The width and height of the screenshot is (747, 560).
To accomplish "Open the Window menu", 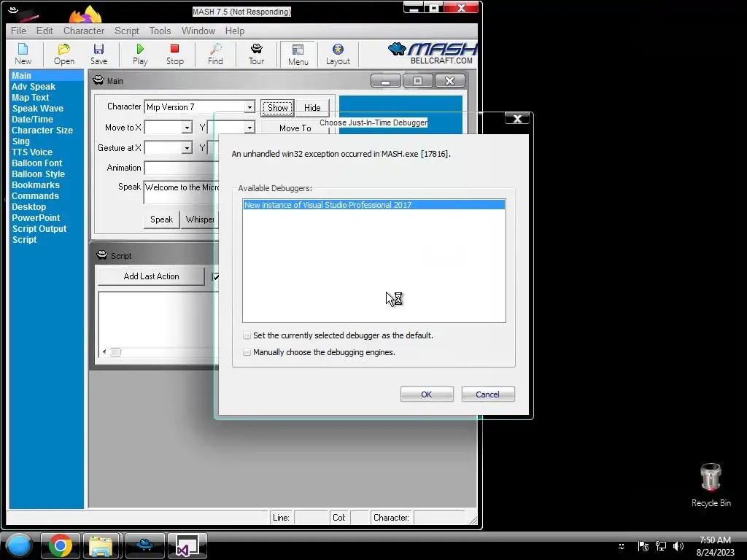I will tap(198, 31).
